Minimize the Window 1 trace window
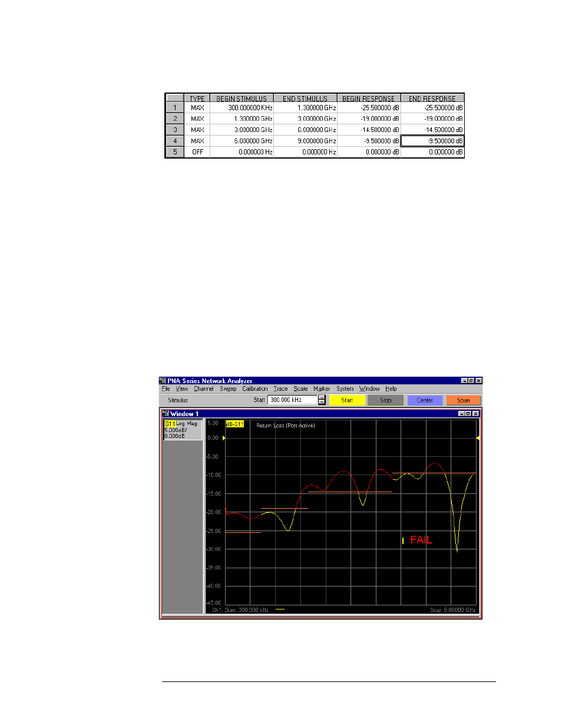Image resolution: width=562 pixels, height=728 pixels. [461, 414]
